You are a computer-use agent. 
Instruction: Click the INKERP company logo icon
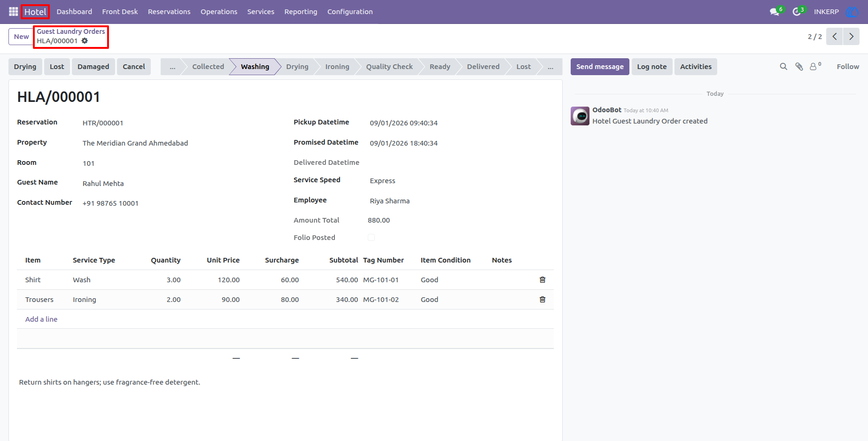852,12
